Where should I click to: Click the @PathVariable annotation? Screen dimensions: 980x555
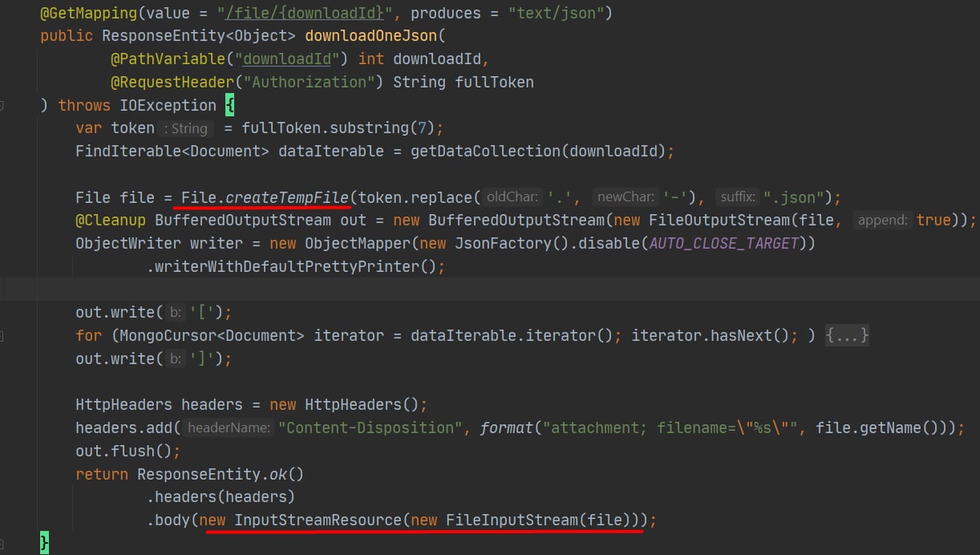(x=168, y=59)
